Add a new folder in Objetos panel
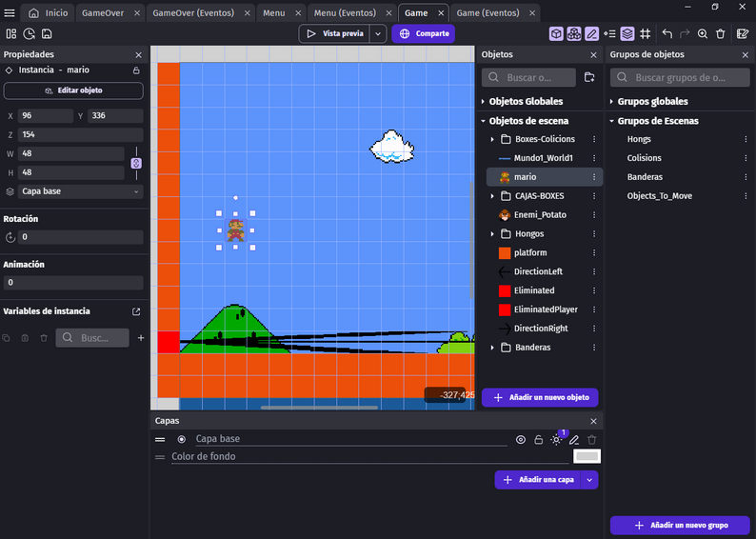The image size is (756, 539). point(589,77)
